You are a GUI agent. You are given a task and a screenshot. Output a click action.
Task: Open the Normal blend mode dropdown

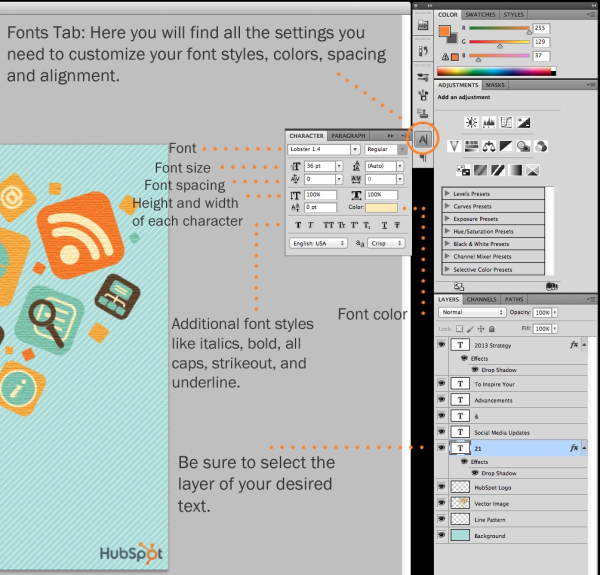click(472, 312)
